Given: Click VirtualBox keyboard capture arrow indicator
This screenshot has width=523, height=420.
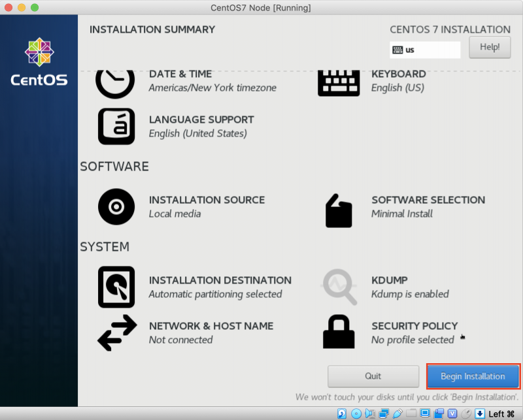Looking at the screenshot, I should tap(480, 413).
